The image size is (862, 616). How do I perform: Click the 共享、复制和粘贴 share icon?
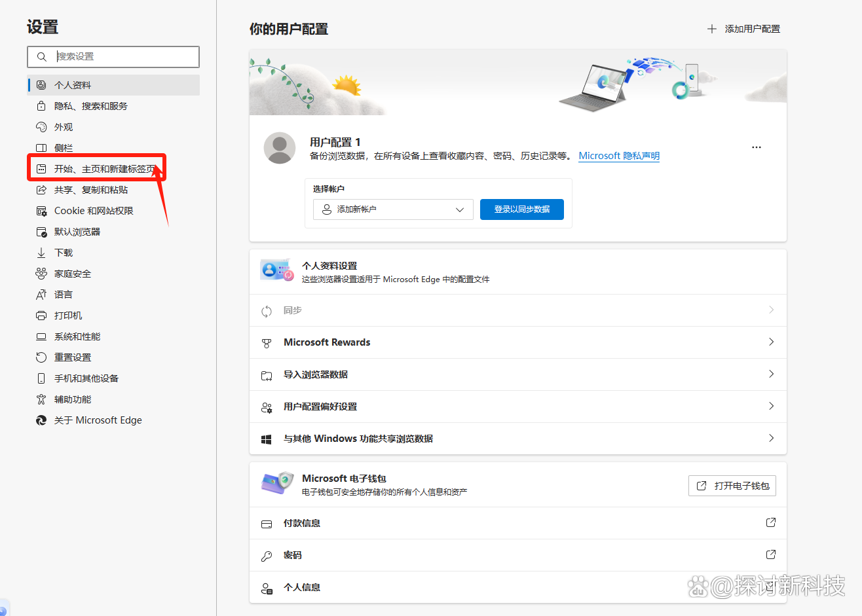tap(41, 190)
